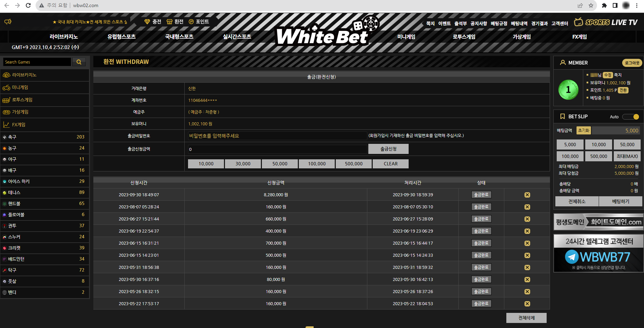Viewport: 644px width, 328px height.
Task: Click 초기화 reset bet amount button
Action: [584, 130]
